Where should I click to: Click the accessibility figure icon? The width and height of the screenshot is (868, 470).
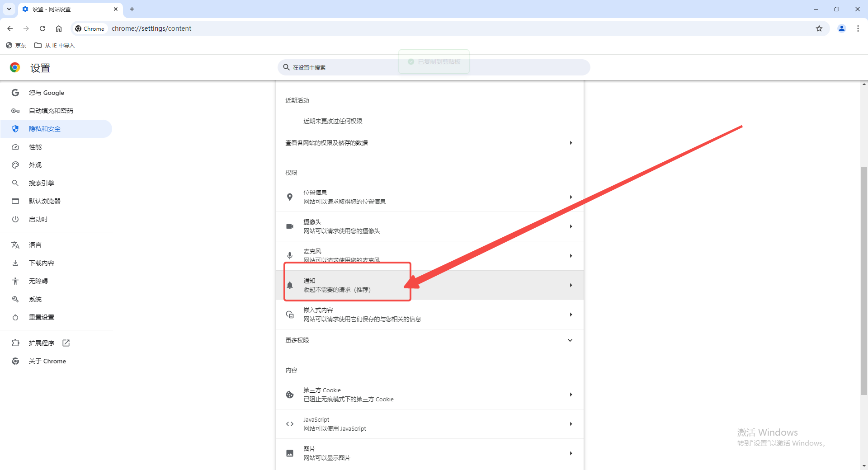pos(15,281)
